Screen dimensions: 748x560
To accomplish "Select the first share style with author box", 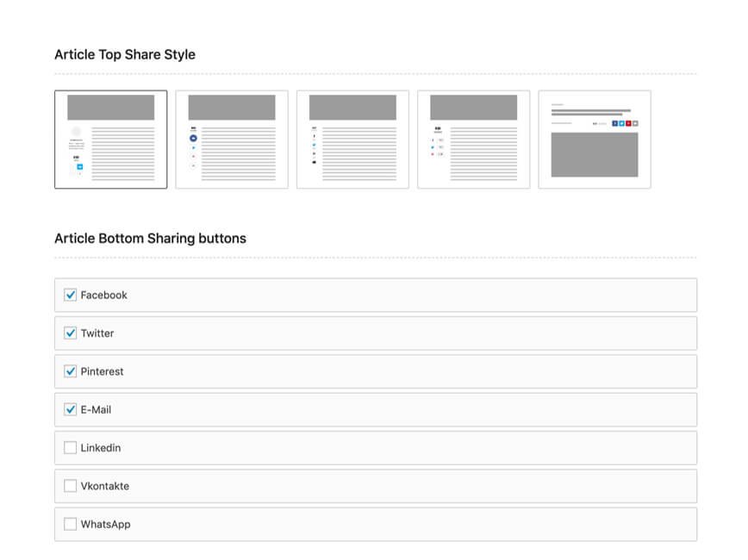I will (110, 140).
